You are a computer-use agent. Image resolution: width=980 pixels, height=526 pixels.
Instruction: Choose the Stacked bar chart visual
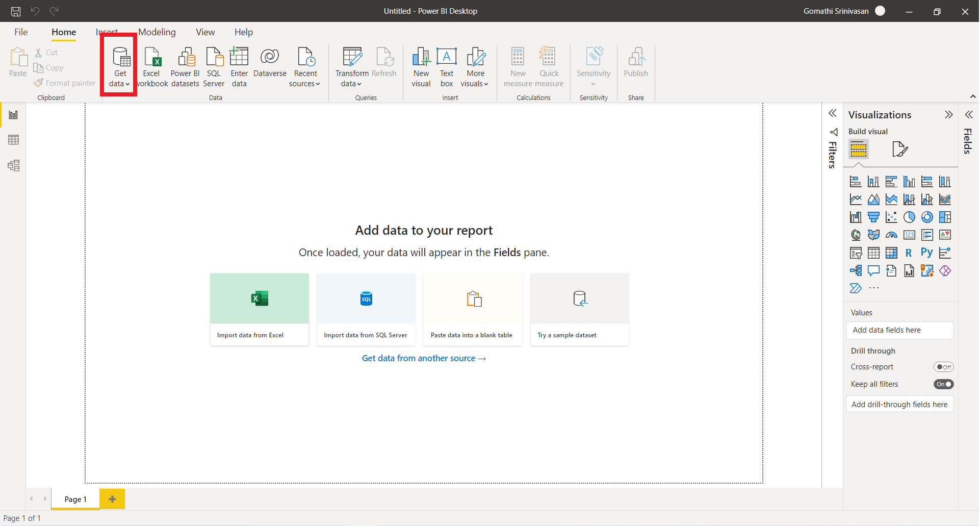[856, 182]
